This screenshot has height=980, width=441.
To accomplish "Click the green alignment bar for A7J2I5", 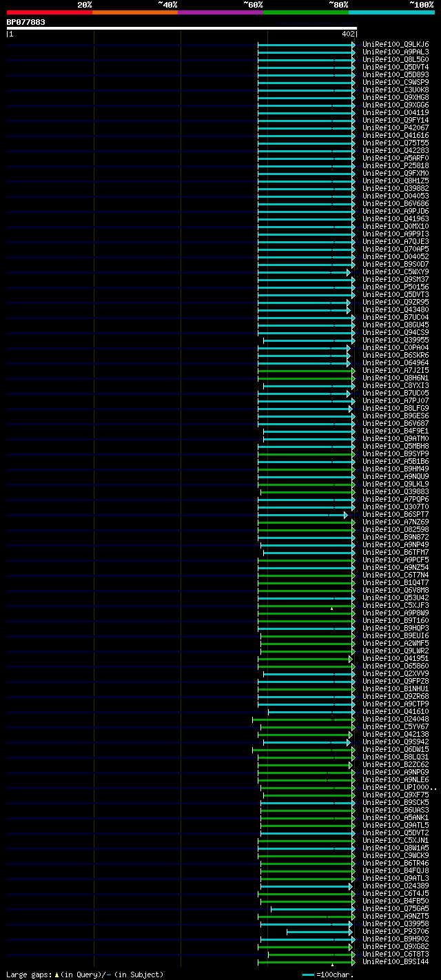I will tap(305, 371).
